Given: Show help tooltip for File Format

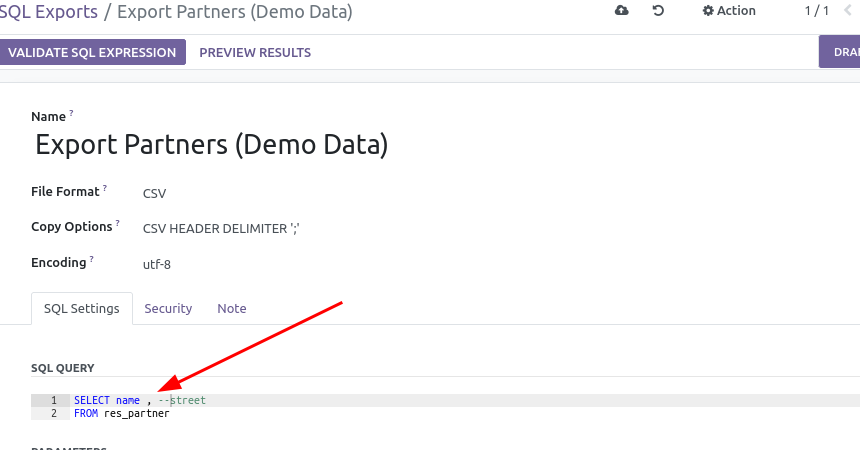Looking at the screenshot, I should click(105, 188).
